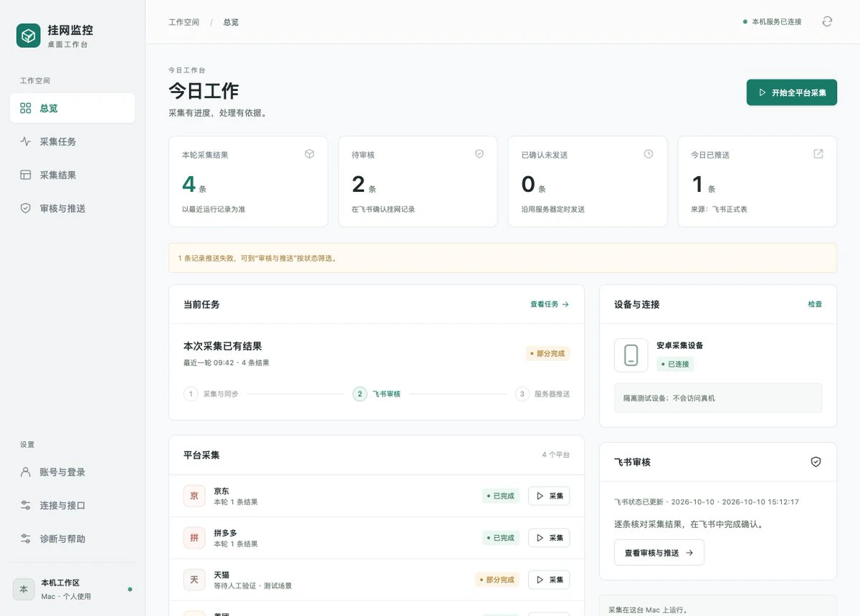Click the cube icon on 本轮采集结果 card
Viewport: 860px width, 616px height.
pos(310,154)
